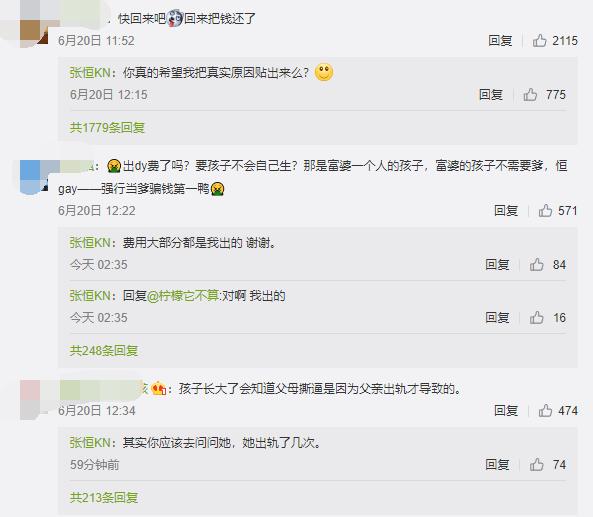
Task: Thumbs-up the comment with 474 likes
Action: tap(545, 410)
